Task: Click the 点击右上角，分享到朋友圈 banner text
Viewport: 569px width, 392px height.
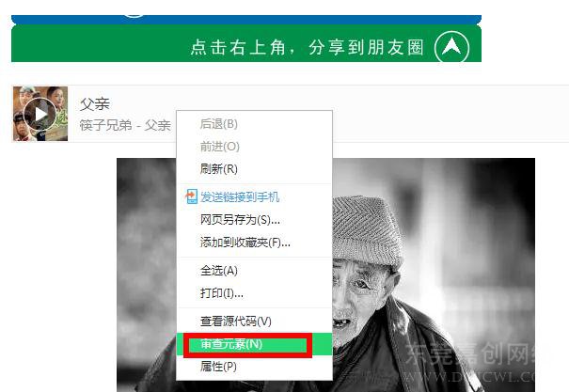Action: [308, 48]
